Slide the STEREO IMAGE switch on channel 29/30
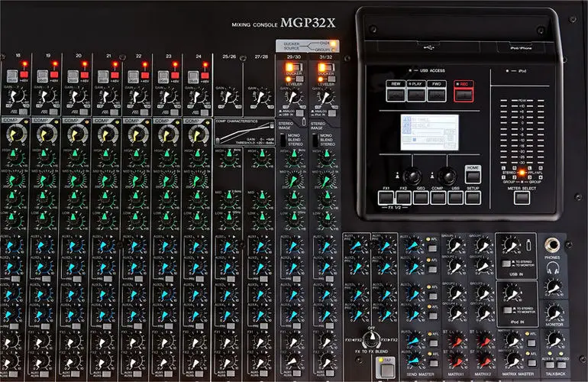The width and height of the screenshot is (588, 382). coord(283,140)
